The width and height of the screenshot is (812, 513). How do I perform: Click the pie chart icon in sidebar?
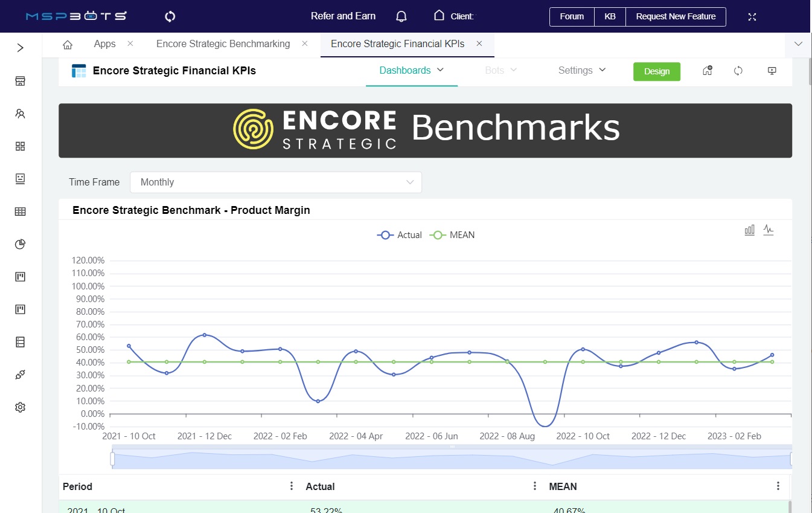(x=19, y=244)
